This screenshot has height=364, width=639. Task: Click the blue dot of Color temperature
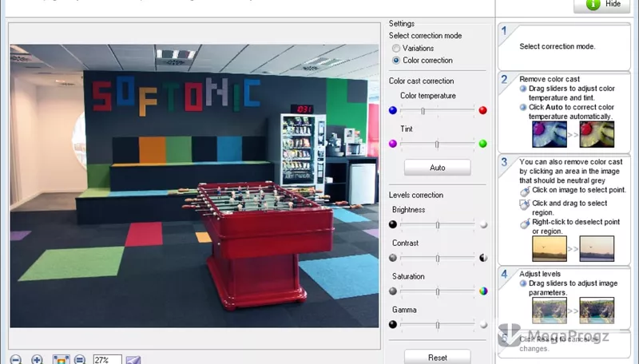click(393, 110)
